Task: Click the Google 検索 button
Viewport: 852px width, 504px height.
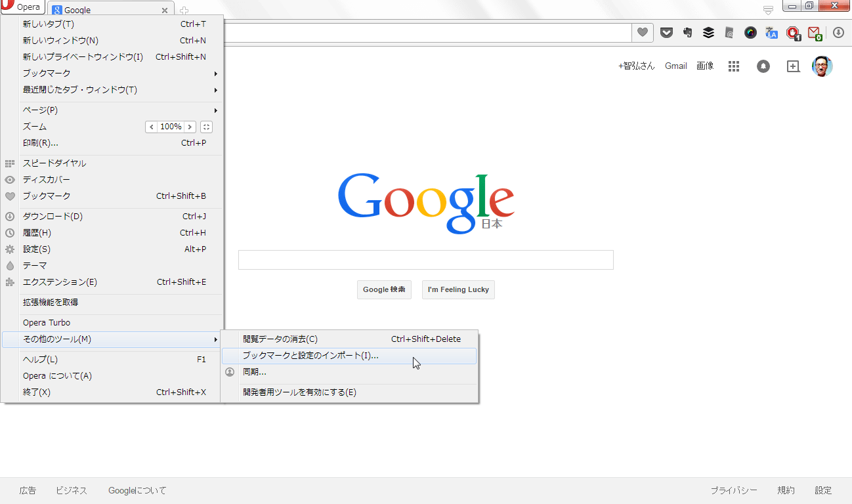Action: (384, 289)
